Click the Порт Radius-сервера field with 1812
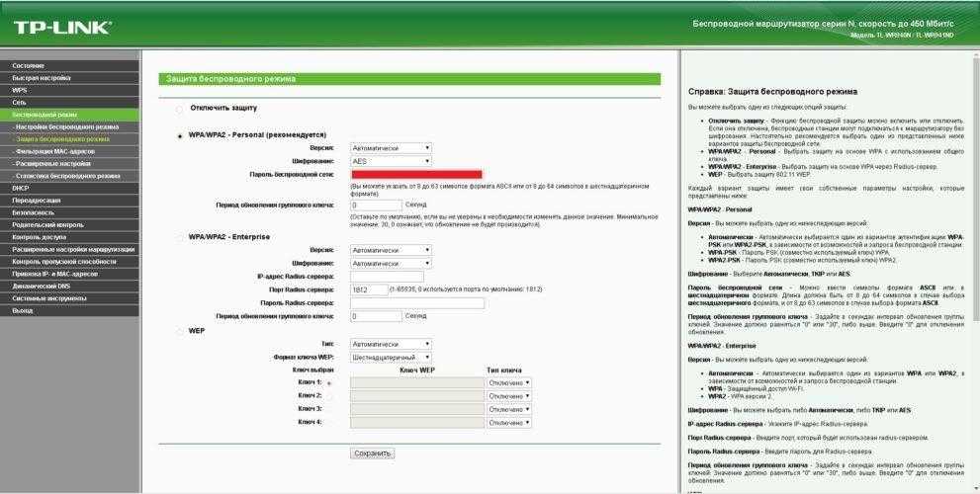 [369, 289]
